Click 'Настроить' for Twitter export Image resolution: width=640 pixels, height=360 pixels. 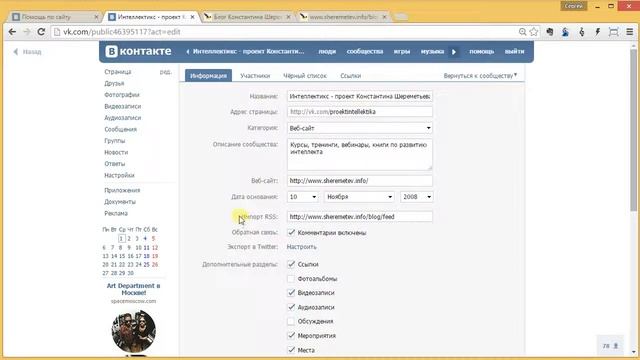pos(301,247)
